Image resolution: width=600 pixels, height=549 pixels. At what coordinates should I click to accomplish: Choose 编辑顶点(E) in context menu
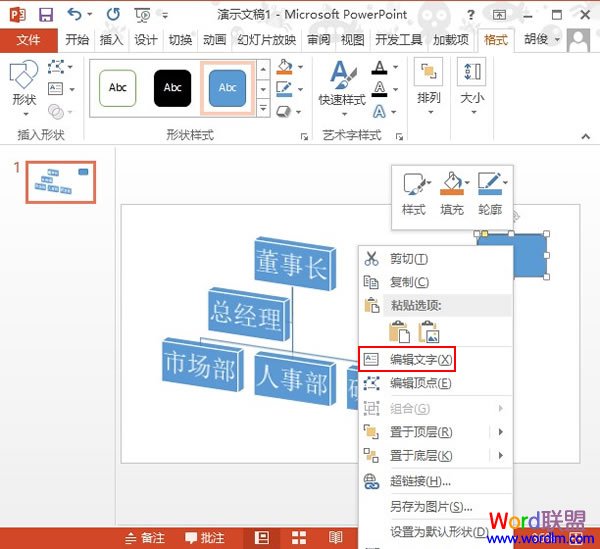click(435, 383)
